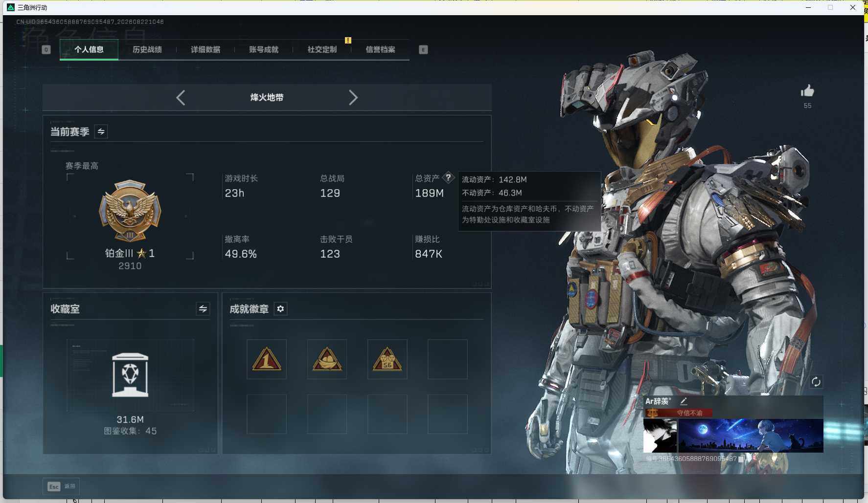
Task: Switch to next mode with right chevron
Action: pos(353,98)
